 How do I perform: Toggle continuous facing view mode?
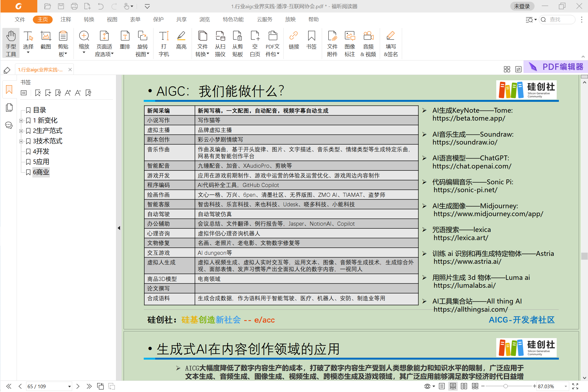[x=475, y=386]
